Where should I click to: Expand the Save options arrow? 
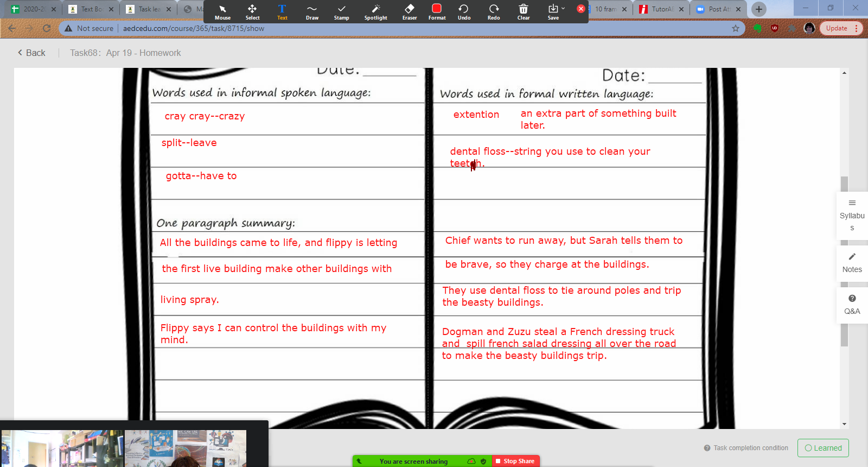563,9
